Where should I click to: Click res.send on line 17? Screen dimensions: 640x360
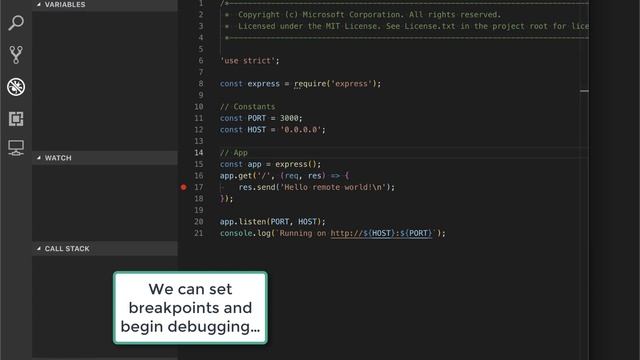257,187
